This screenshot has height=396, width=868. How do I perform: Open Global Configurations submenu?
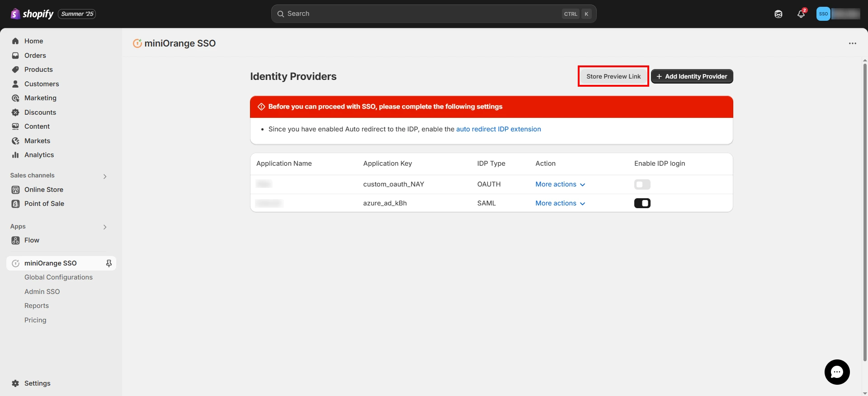tap(58, 277)
